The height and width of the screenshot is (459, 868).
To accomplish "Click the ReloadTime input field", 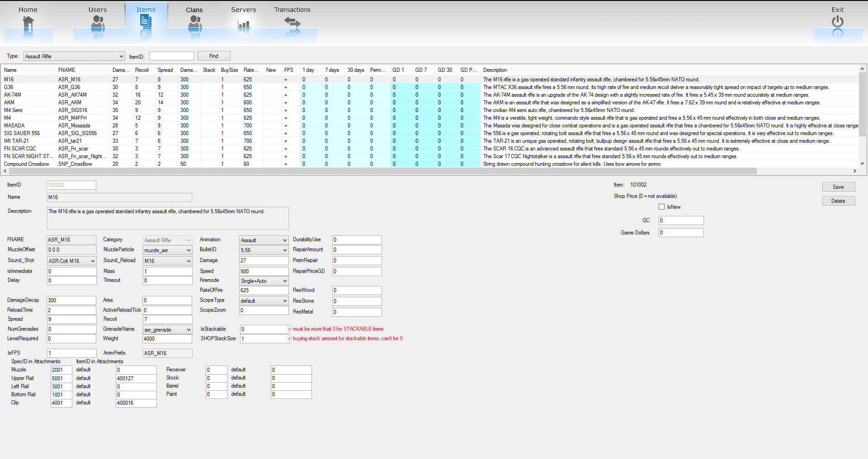I will coord(72,310).
